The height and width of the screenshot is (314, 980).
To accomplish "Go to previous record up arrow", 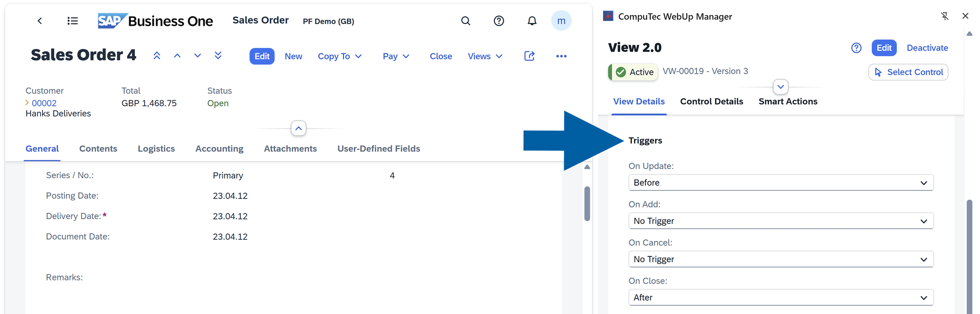I will click(x=177, y=56).
